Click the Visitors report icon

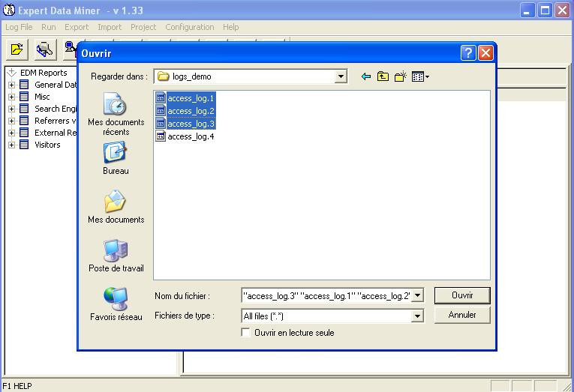(24, 145)
